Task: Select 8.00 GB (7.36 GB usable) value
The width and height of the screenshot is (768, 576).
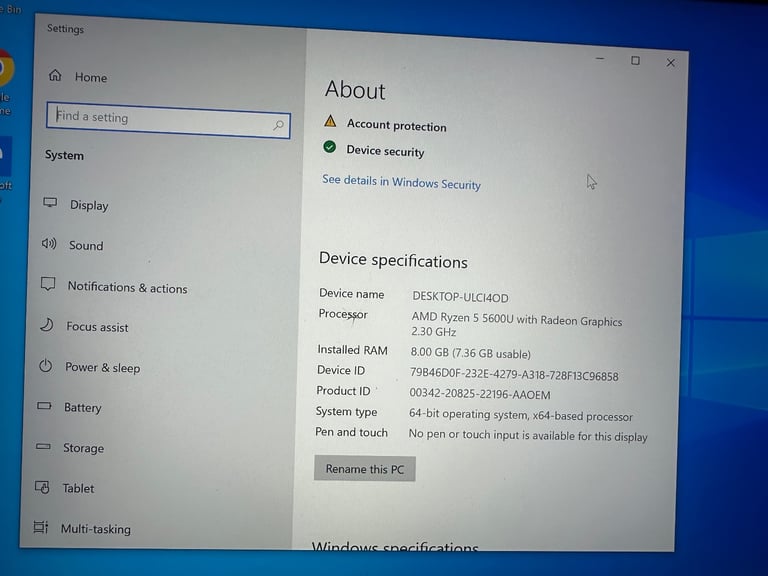Action: pos(470,353)
